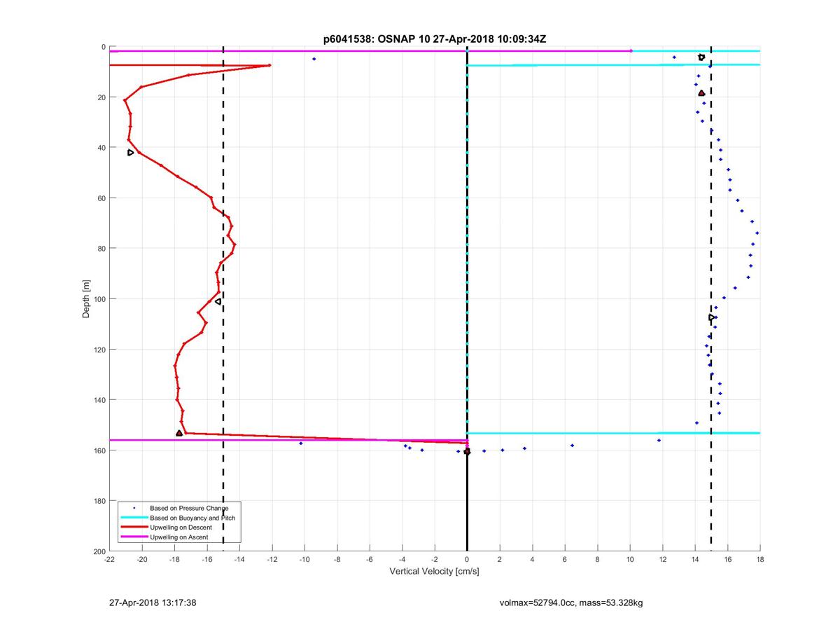Image resolution: width=840 pixels, height=620 pixels.
Task: Click the red triangle marker near 18 m depth
Action: (x=701, y=92)
